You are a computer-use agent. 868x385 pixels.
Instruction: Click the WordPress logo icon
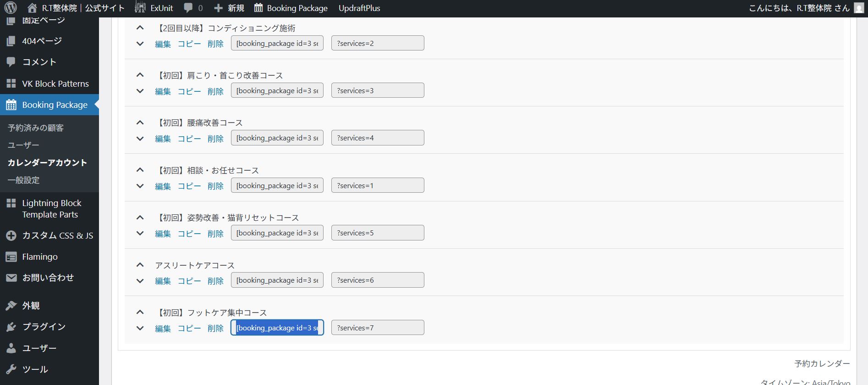click(11, 8)
